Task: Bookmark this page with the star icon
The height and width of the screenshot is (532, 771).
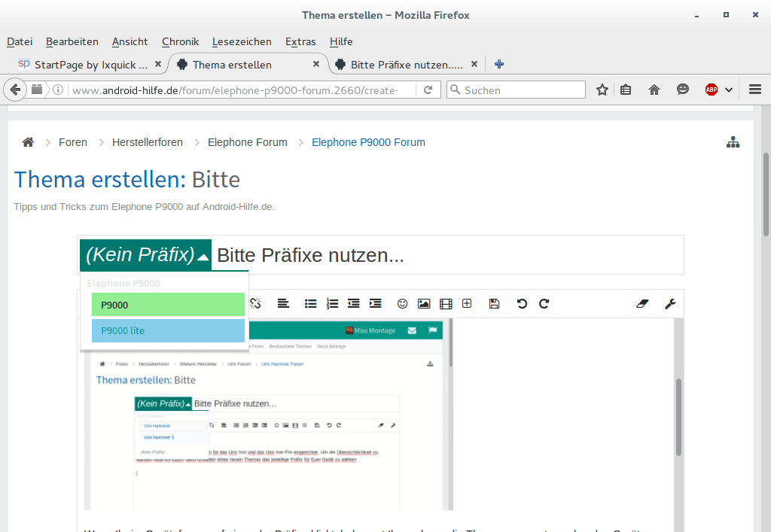Action: click(x=602, y=90)
